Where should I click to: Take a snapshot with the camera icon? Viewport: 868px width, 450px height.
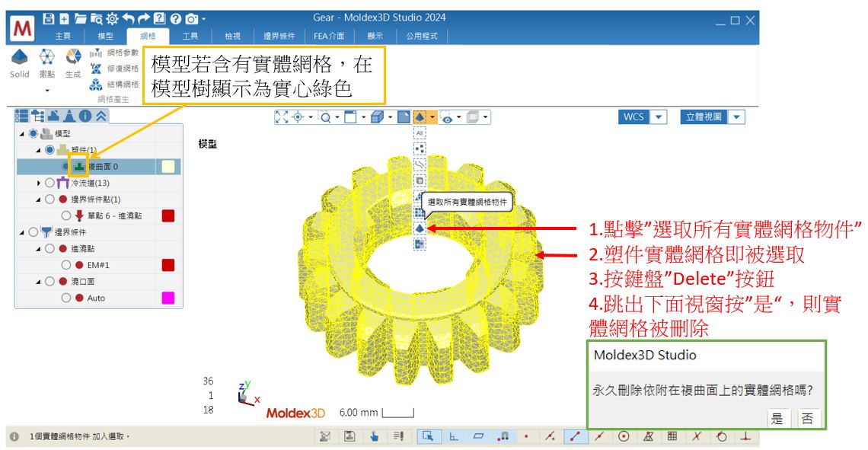[x=192, y=19]
